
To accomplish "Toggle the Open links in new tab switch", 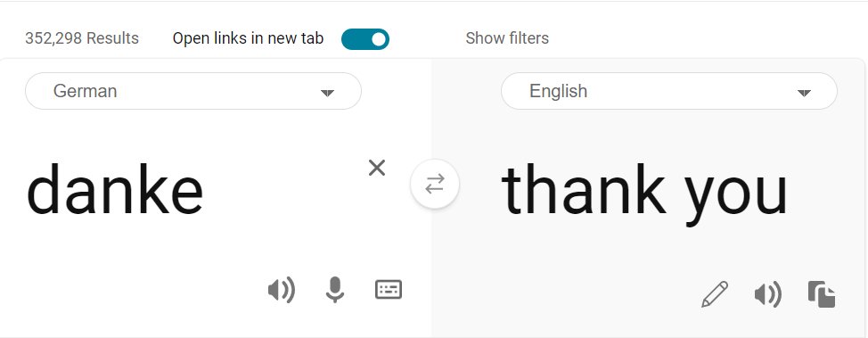I will (x=365, y=38).
